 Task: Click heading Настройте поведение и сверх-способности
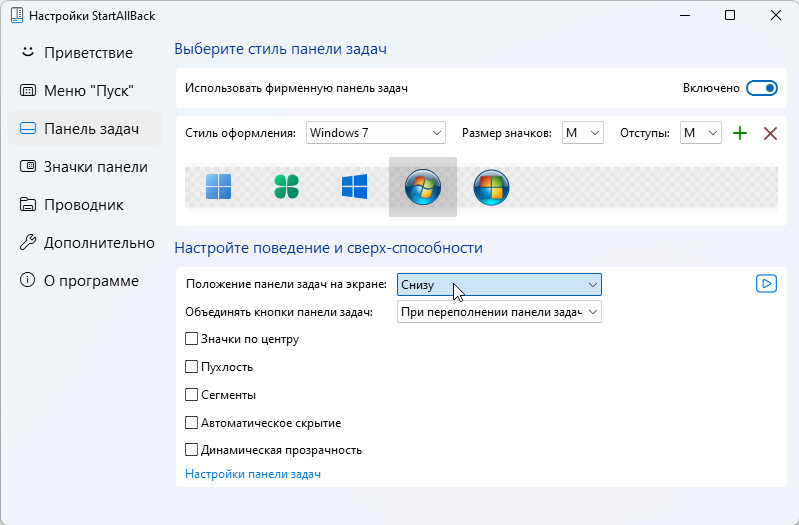pyautogui.click(x=328, y=248)
